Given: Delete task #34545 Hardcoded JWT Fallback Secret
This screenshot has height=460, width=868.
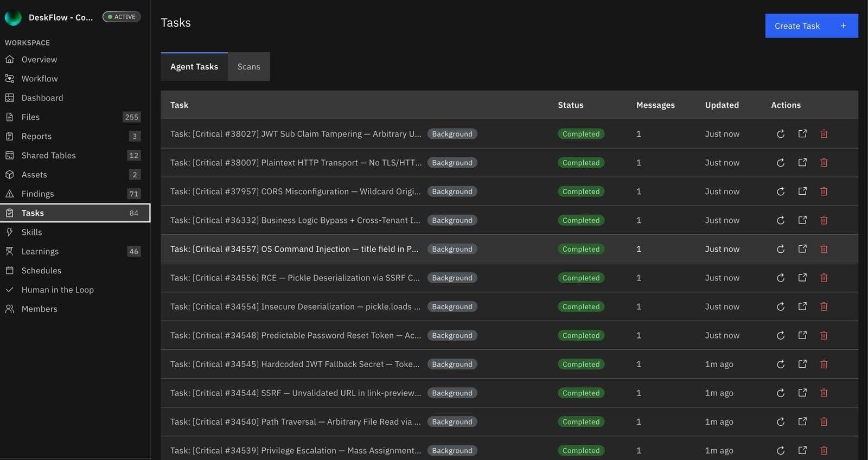Looking at the screenshot, I should point(824,363).
